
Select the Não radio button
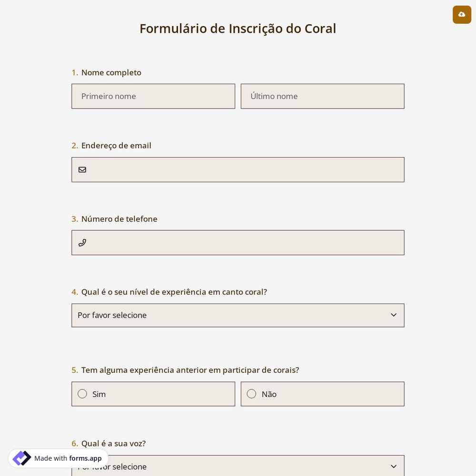coord(251,394)
